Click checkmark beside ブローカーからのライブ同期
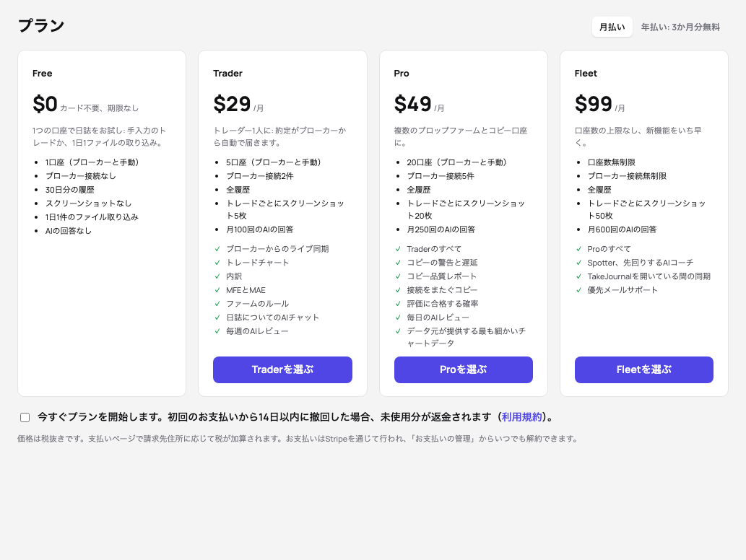 click(217, 249)
